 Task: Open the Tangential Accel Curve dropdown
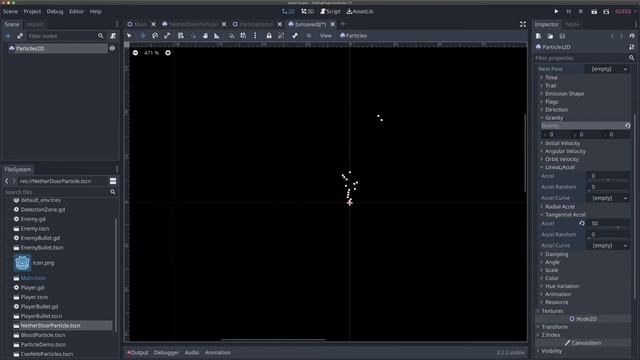(x=608, y=245)
